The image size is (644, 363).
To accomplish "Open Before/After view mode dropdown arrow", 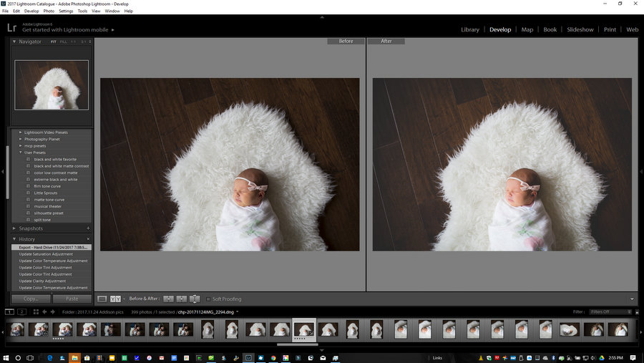I will click(x=124, y=299).
